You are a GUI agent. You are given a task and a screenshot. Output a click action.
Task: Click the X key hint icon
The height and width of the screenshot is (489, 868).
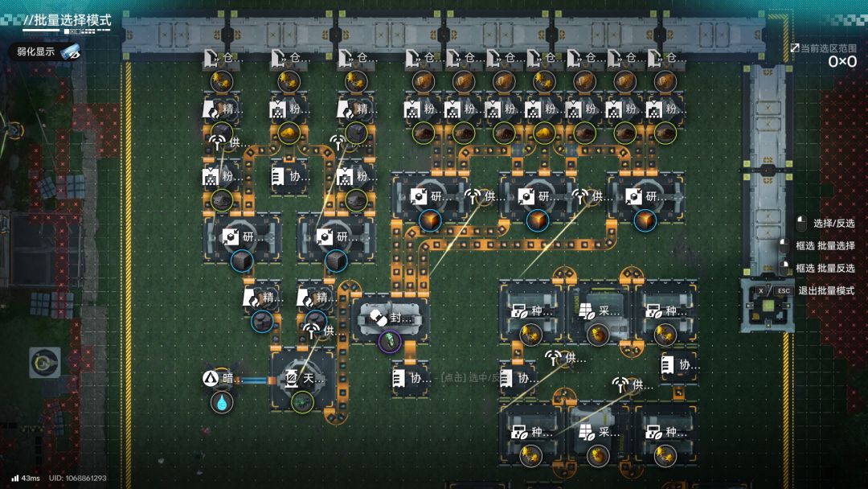(x=760, y=290)
